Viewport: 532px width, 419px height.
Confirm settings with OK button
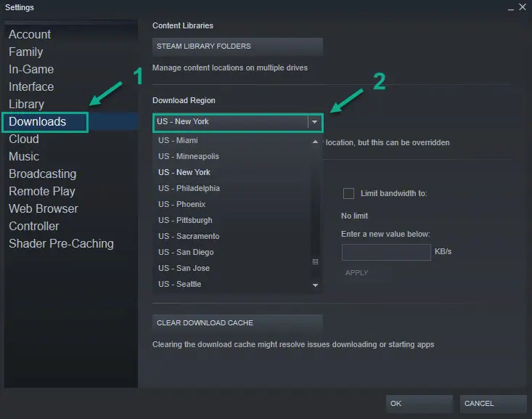tap(420, 404)
